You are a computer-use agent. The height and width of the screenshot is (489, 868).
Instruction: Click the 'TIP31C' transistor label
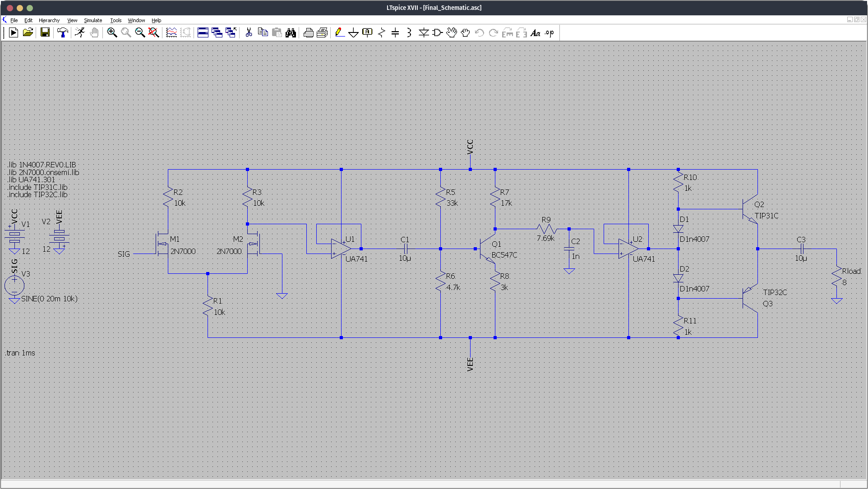coord(766,216)
